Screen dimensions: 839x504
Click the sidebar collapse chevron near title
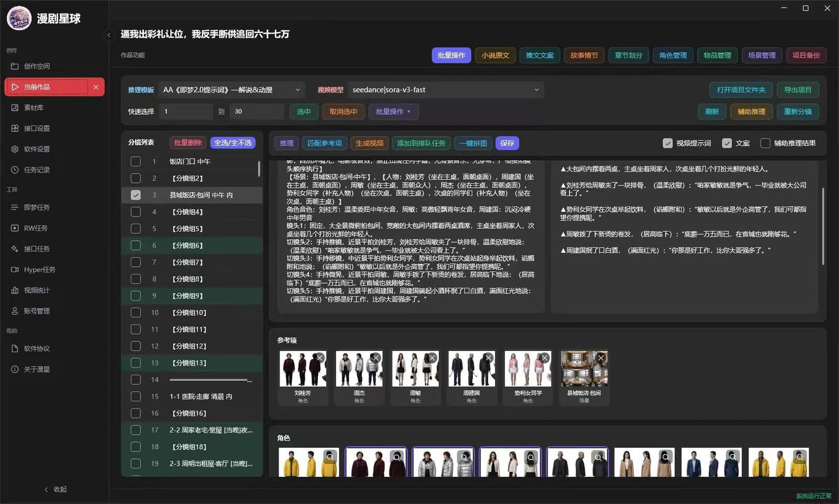pyautogui.click(x=109, y=35)
